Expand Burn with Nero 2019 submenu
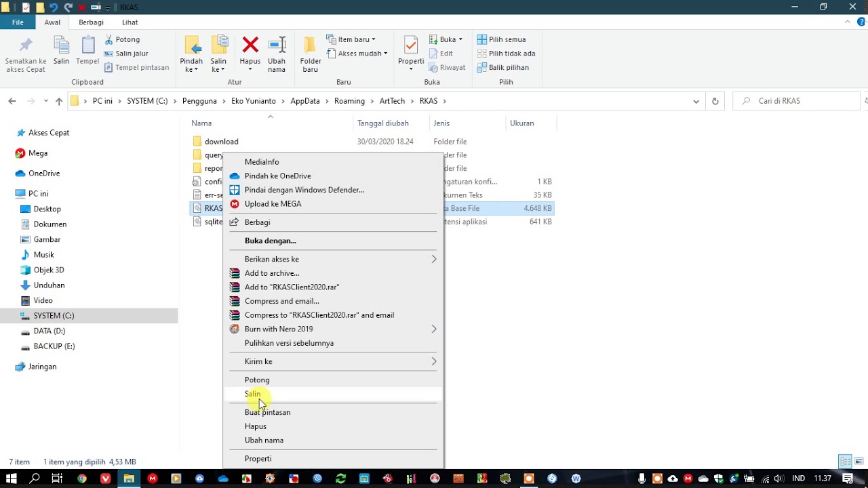The height and width of the screenshot is (488, 868). point(333,329)
